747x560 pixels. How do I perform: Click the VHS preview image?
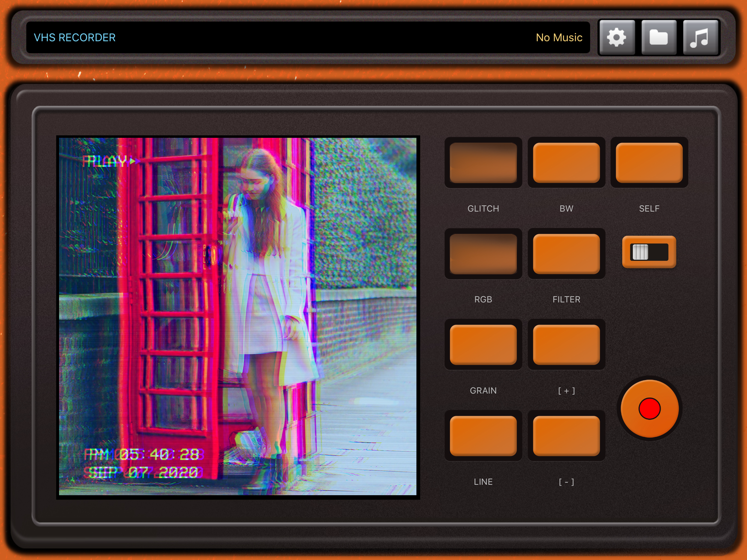[238, 316]
